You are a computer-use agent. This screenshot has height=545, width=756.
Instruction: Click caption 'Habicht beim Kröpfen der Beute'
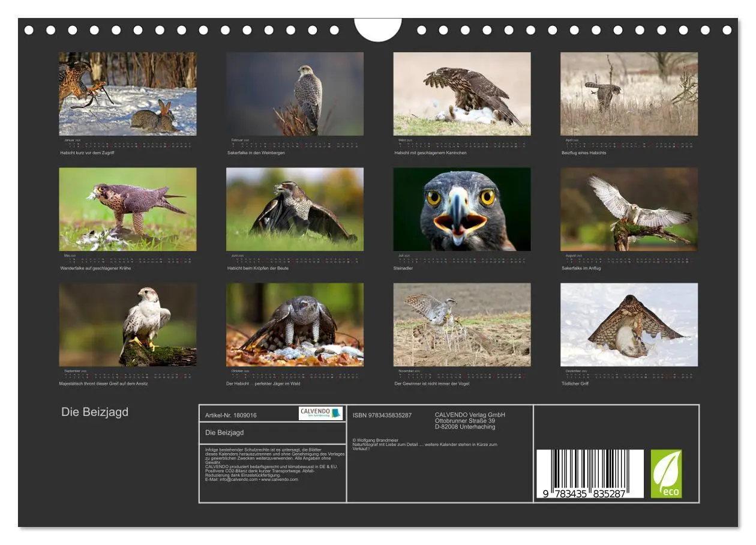tap(258, 268)
